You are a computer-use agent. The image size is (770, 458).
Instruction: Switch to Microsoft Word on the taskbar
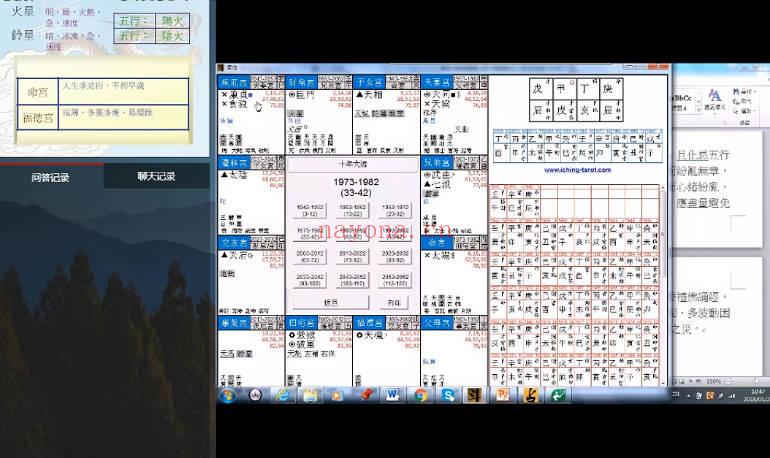392,395
